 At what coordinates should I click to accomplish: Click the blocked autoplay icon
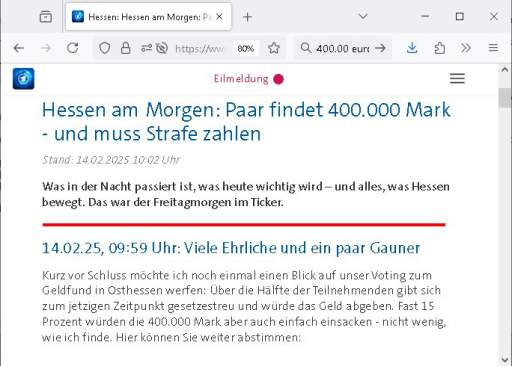[162, 48]
